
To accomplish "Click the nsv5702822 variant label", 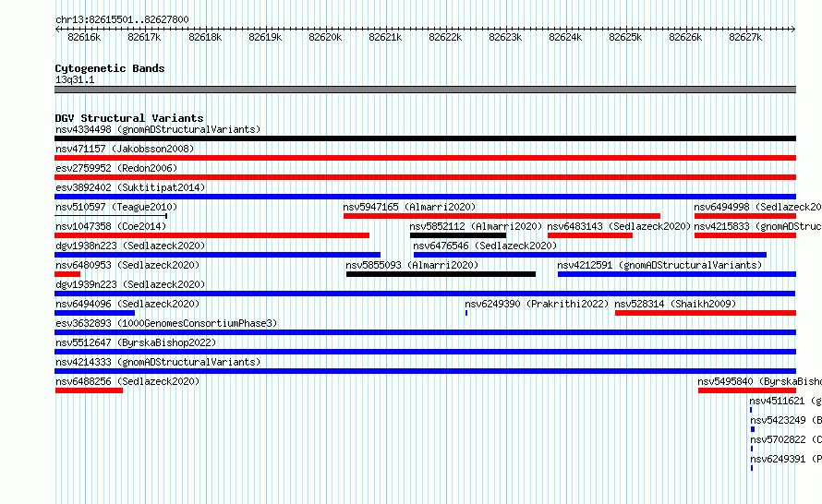I will tap(785, 439).
